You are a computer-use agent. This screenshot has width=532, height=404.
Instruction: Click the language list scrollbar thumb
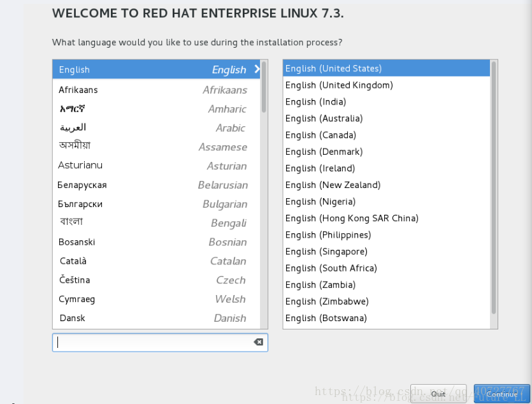(264, 87)
